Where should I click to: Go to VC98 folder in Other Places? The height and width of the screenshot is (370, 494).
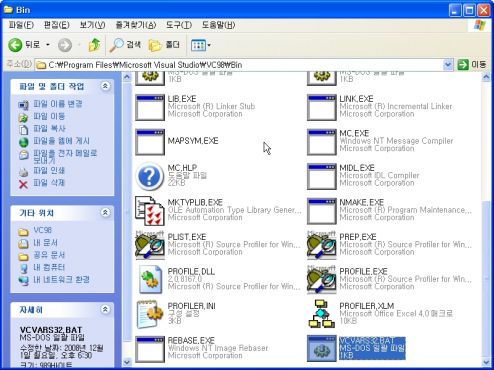[x=42, y=230]
